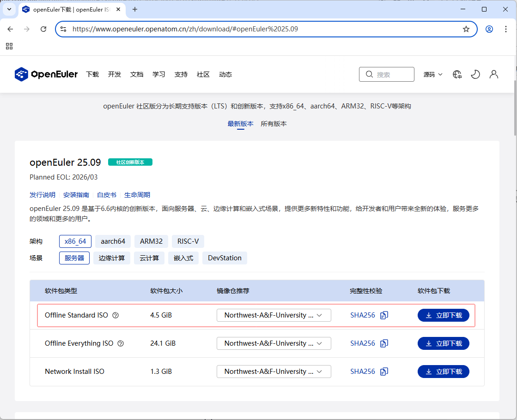Screen dimensions: 517x420
Task: Show help tooltip for Offline Standard ISO
Action: tap(116, 315)
